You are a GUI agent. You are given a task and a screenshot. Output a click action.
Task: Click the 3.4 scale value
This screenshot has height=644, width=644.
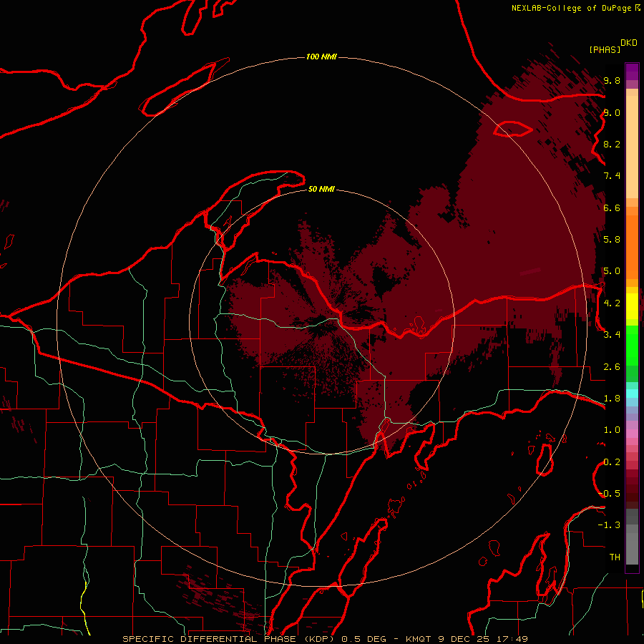click(612, 334)
